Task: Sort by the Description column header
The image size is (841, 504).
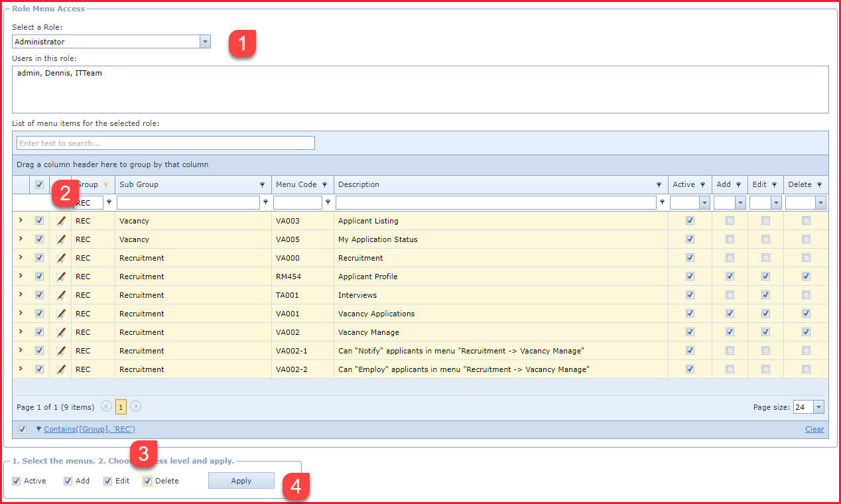Action: 359,185
